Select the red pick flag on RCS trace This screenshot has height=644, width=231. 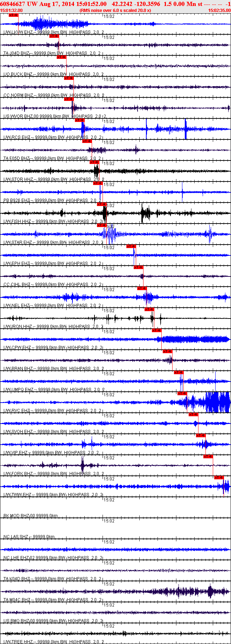tap(80, 120)
